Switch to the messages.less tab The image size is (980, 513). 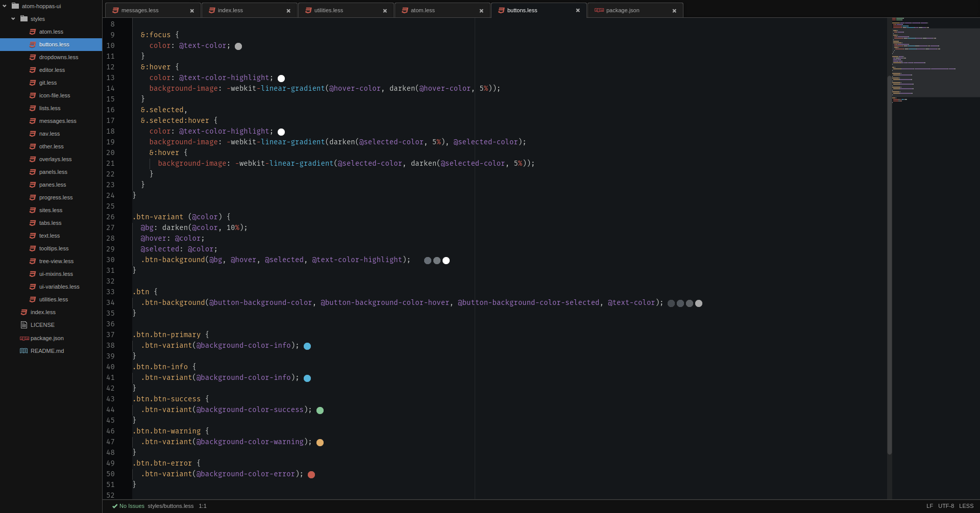point(153,10)
